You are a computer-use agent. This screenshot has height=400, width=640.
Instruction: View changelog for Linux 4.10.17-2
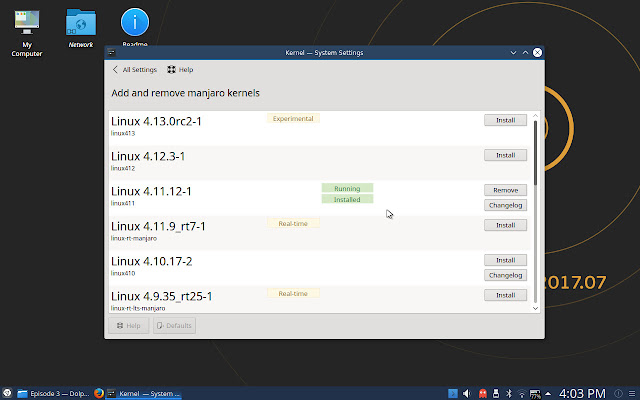[505, 275]
